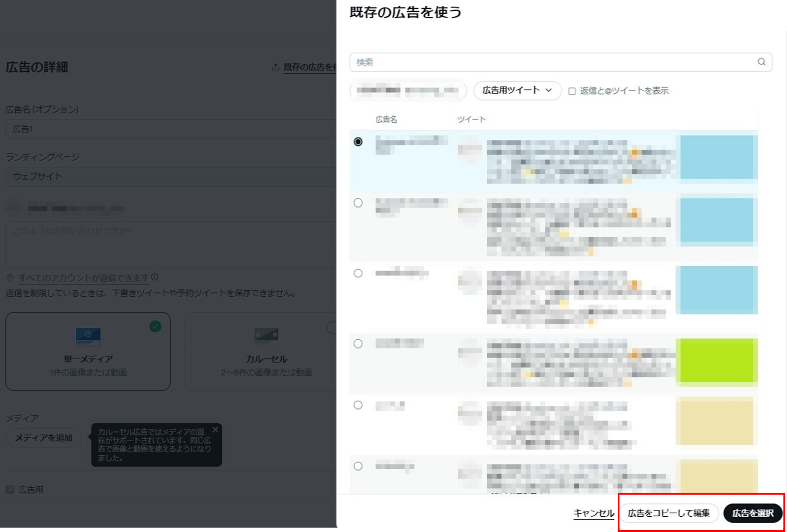Click the カルーセル image icon
This screenshot has height=532, width=787.
click(266, 337)
